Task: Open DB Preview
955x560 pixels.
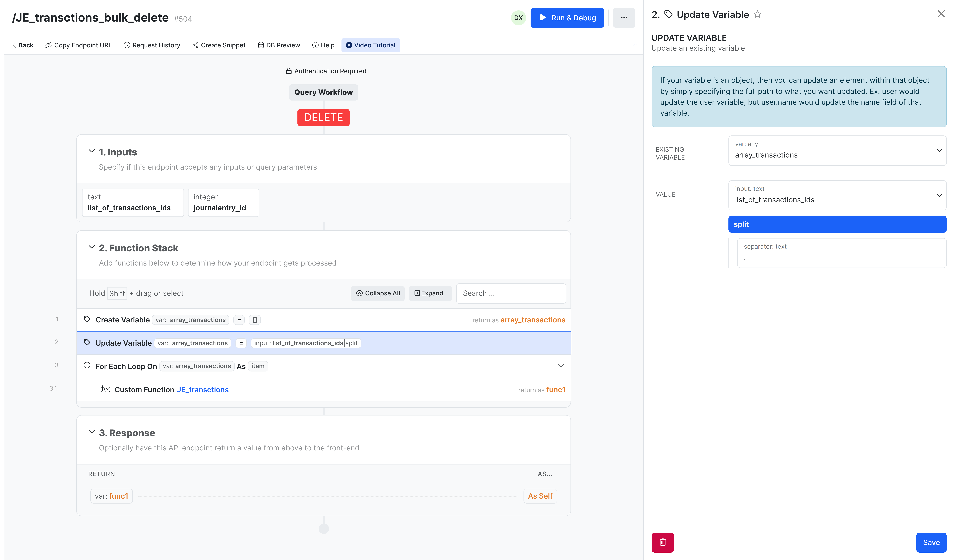Action: pyautogui.click(x=279, y=45)
